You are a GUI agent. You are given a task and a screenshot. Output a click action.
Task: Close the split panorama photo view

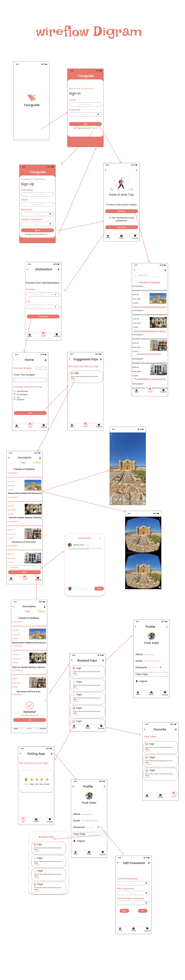[x=160, y=519]
